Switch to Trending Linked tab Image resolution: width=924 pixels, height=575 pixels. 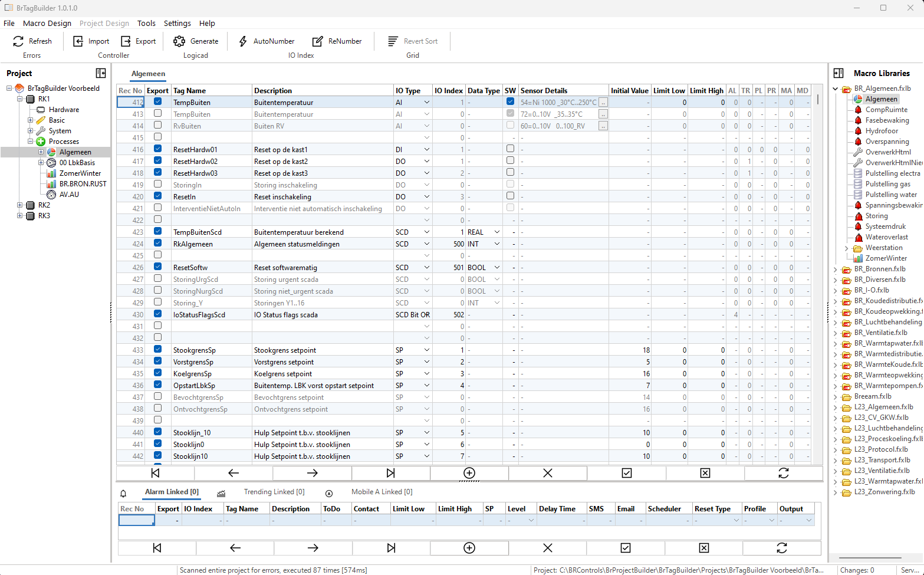point(274,492)
